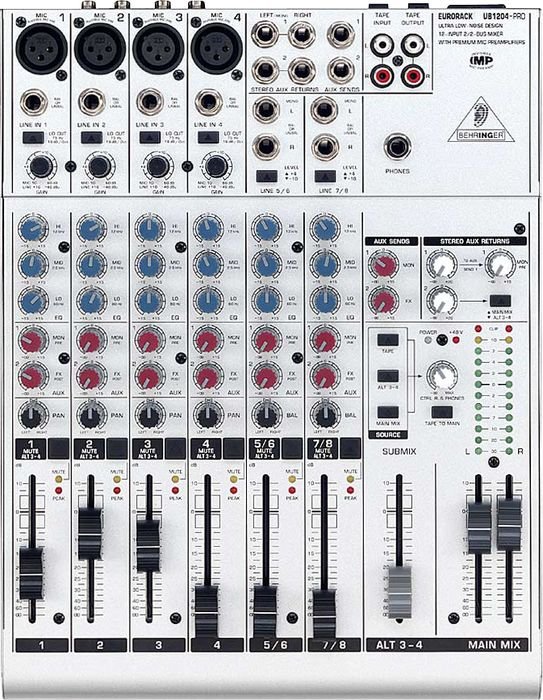Click the ALT 3-4 submix fader
This screenshot has width=543, height=700.
[x=399, y=592]
